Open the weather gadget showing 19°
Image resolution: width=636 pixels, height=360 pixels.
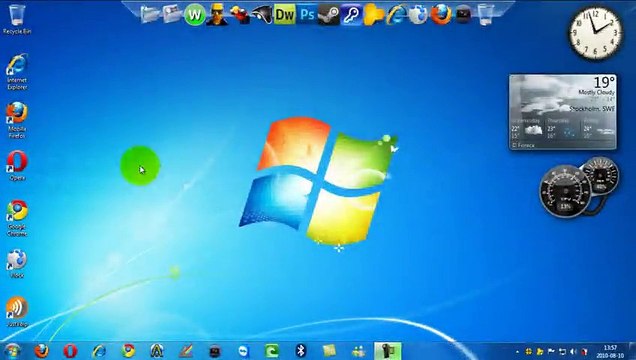click(x=563, y=112)
